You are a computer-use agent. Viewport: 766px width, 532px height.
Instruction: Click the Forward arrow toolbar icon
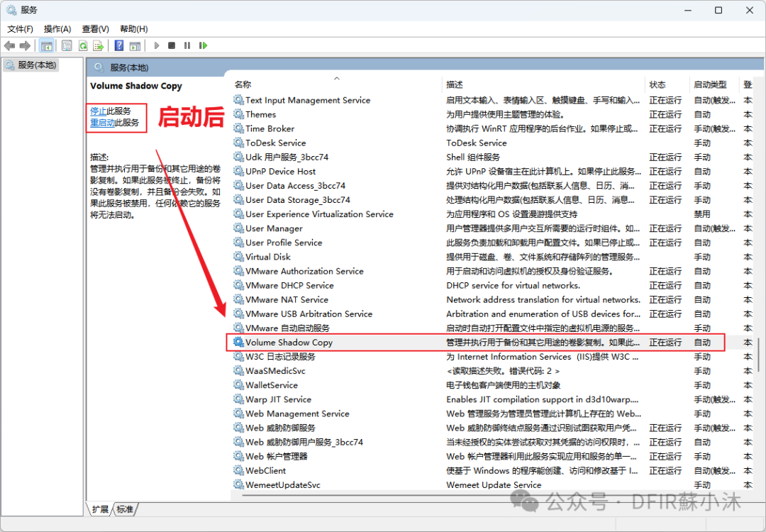pos(25,46)
